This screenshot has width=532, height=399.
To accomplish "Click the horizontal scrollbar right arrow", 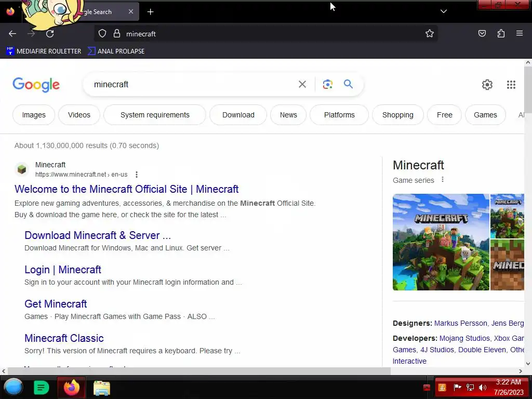I will pos(521,371).
